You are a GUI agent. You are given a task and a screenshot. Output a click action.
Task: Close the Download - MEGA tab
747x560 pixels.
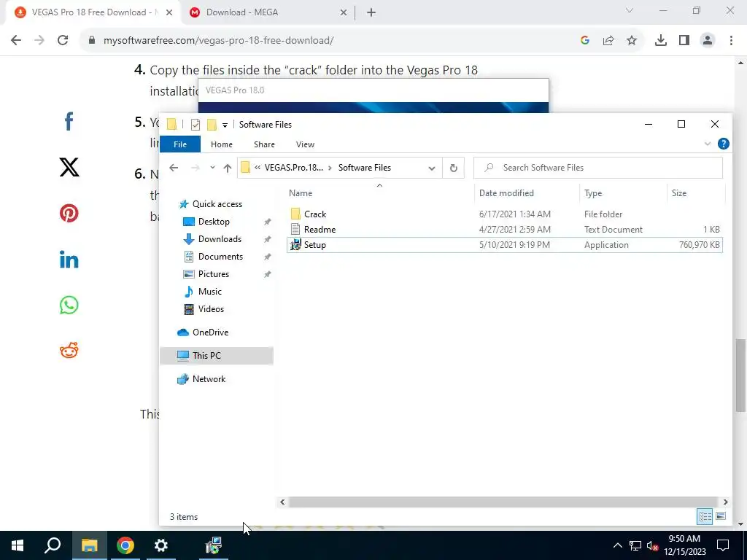[344, 12]
